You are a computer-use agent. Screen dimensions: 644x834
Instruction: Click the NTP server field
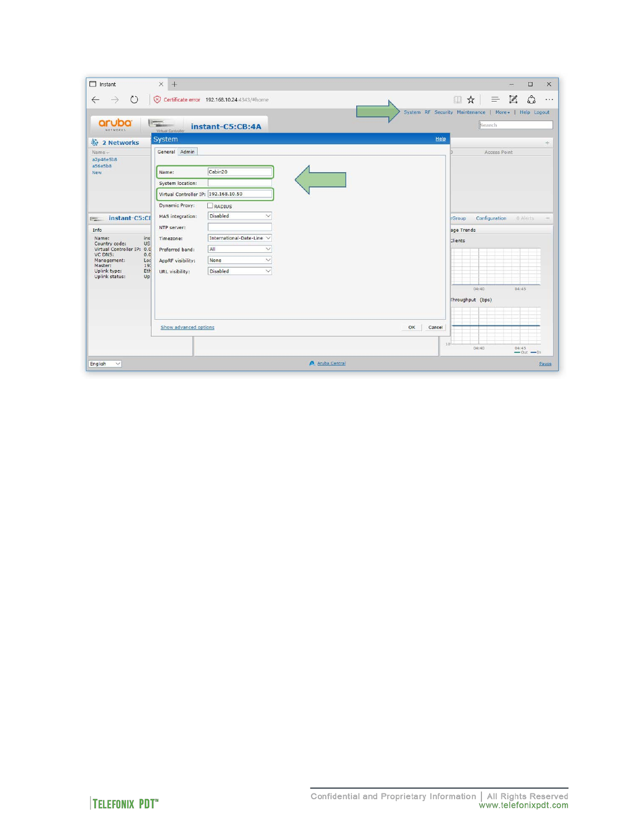pyautogui.click(x=239, y=227)
